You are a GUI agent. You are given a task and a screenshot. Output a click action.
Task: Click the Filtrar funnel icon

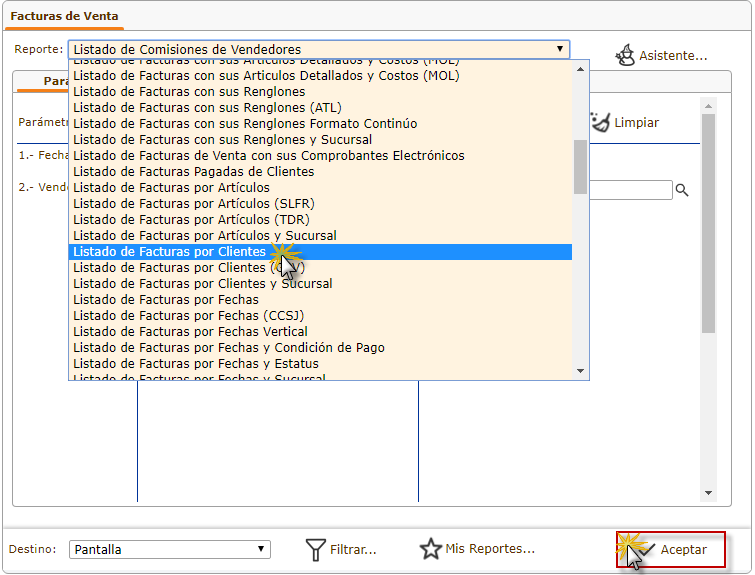coord(315,549)
